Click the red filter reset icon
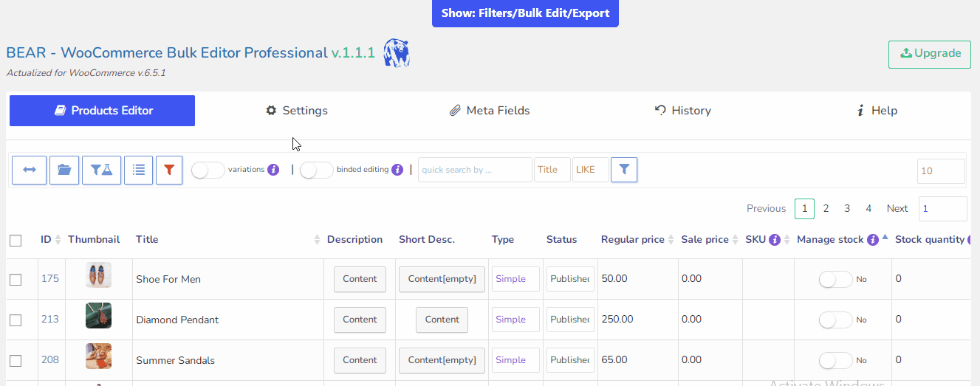The height and width of the screenshot is (386, 980). tap(169, 170)
